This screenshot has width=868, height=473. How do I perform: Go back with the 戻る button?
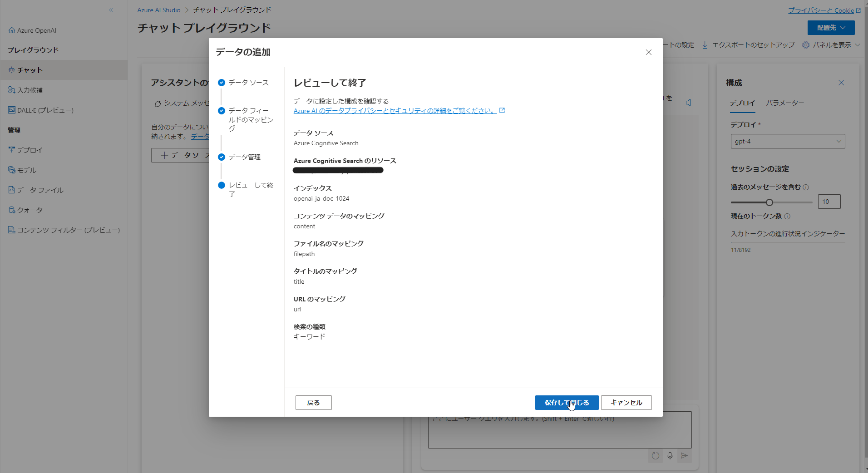pyautogui.click(x=313, y=403)
